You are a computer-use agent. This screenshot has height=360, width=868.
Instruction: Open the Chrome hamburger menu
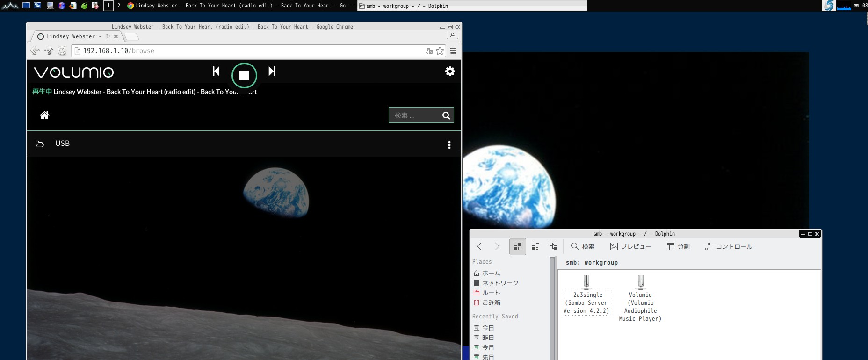[x=453, y=51]
